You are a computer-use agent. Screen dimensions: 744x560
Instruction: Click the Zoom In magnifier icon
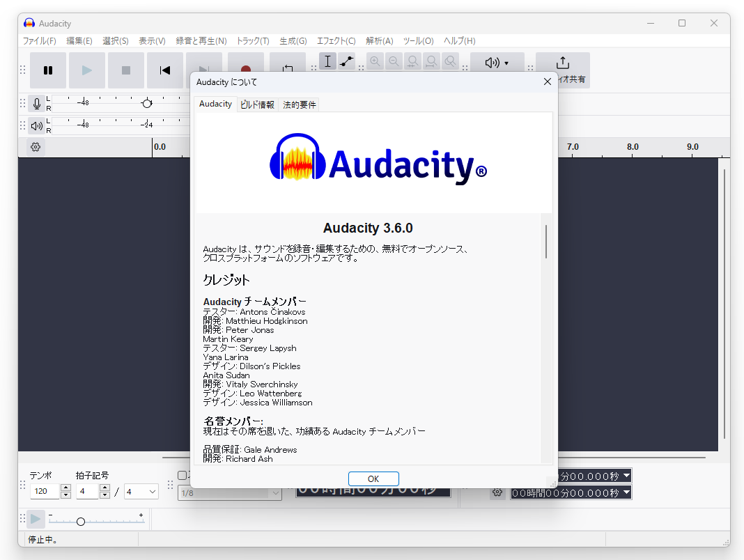click(x=375, y=61)
